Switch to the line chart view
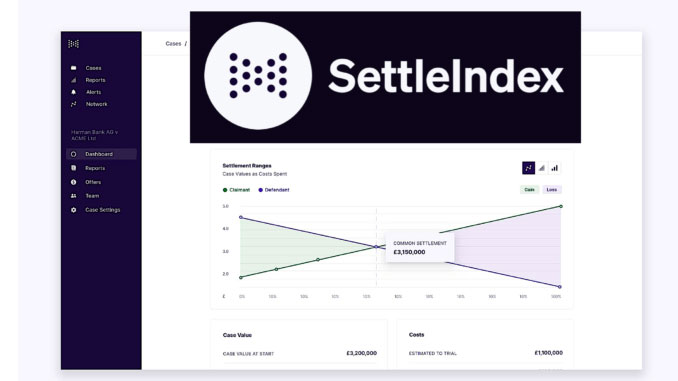Image resolution: width=678 pixels, height=381 pixels. click(x=528, y=168)
